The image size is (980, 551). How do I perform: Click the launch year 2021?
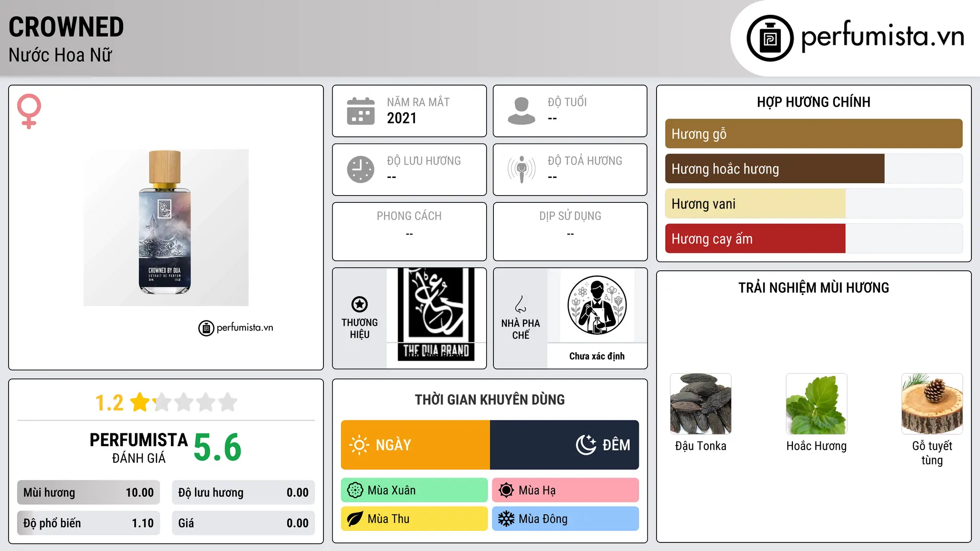[402, 118]
